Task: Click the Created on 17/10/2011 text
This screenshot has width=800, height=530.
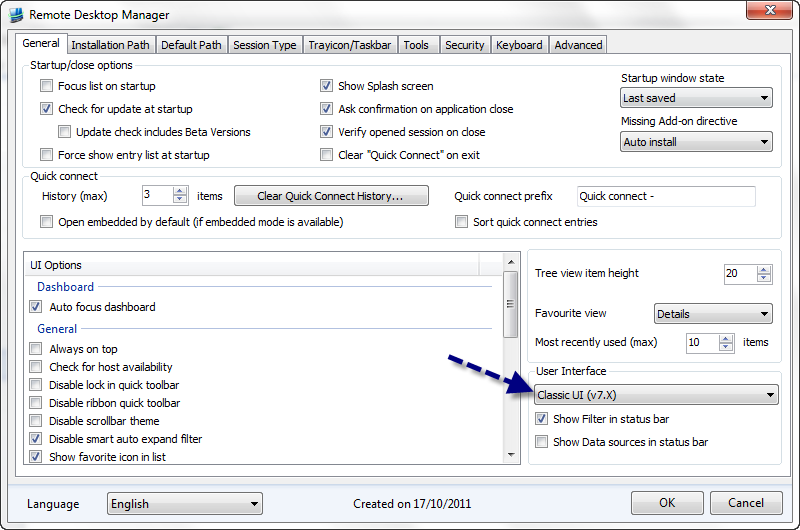Action: 412,504
